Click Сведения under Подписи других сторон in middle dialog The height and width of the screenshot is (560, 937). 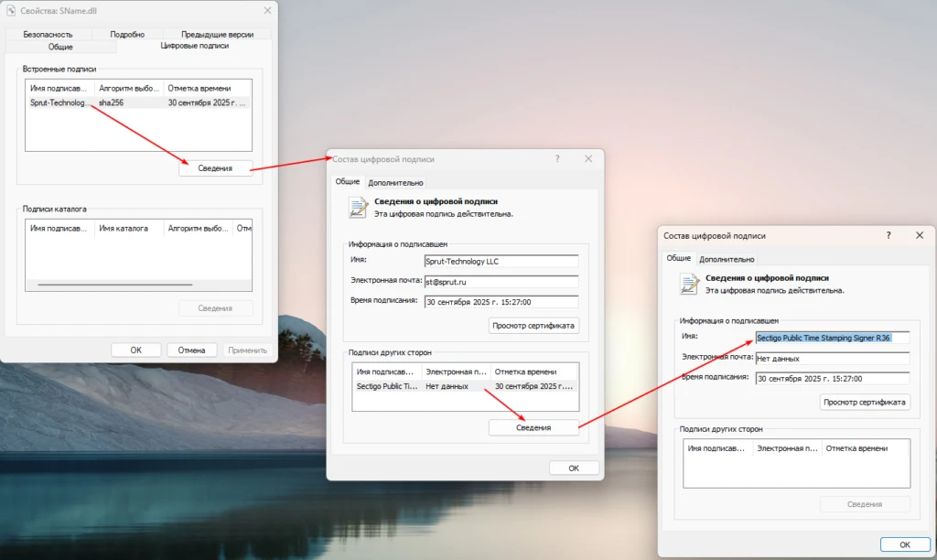533,427
